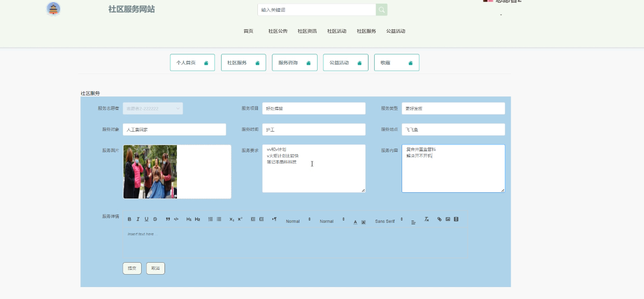Toggle bold in the rich text toolbar
Image resolution: width=644 pixels, height=299 pixels.
(130, 219)
